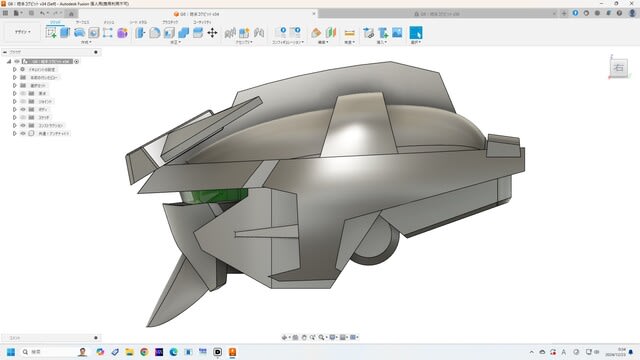640x360 pixels.
Task: Select the purple Create Form icon
Action: (x=122, y=33)
